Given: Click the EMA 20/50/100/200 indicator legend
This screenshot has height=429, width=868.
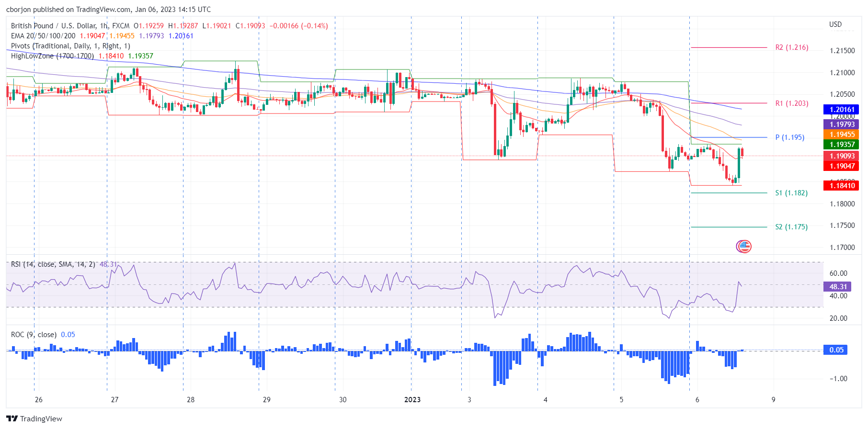Looking at the screenshot, I should pos(43,36).
